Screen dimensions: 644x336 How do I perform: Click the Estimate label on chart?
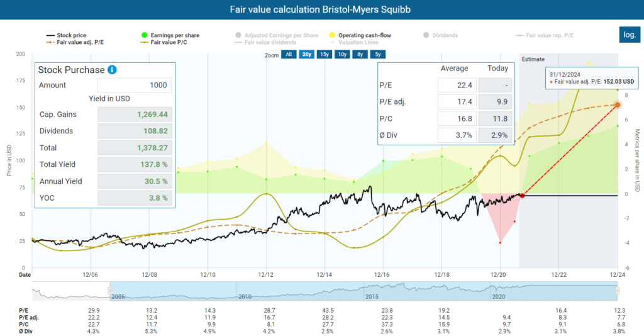tap(533, 59)
